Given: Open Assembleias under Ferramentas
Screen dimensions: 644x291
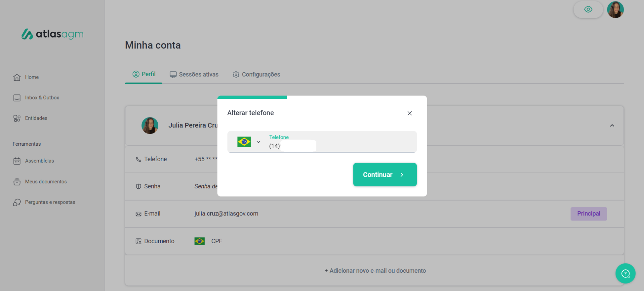Looking at the screenshot, I should click(40, 161).
